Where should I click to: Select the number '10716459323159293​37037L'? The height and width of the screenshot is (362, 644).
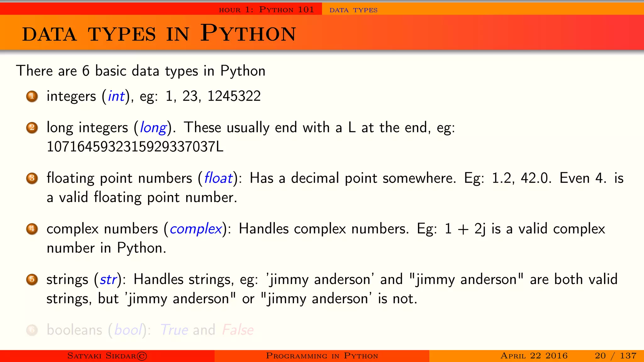pos(135,147)
